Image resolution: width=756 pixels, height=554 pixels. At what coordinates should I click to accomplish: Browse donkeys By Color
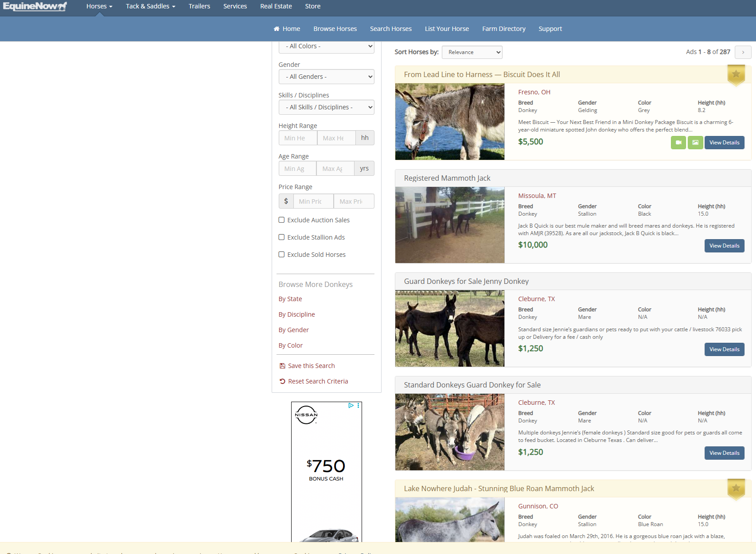pyautogui.click(x=291, y=345)
